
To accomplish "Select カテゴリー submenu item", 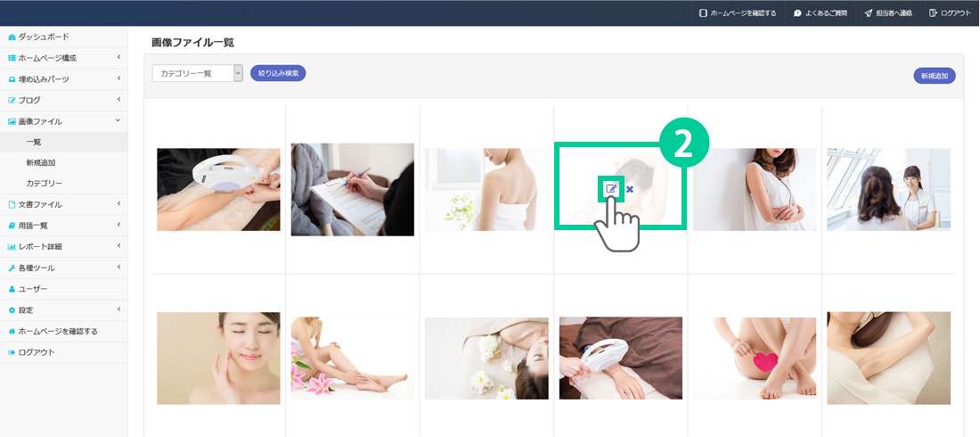I will click(44, 184).
